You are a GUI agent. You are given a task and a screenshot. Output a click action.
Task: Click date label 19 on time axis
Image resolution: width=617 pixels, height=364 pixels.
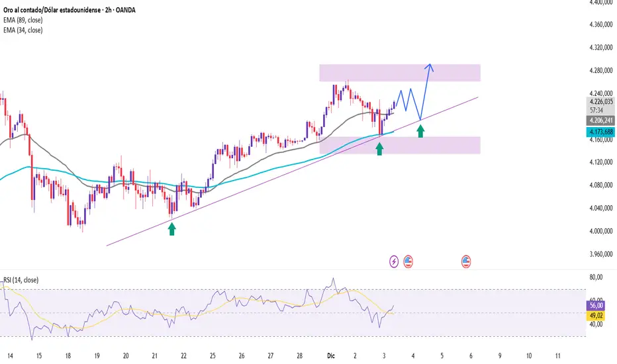click(97, 356)
